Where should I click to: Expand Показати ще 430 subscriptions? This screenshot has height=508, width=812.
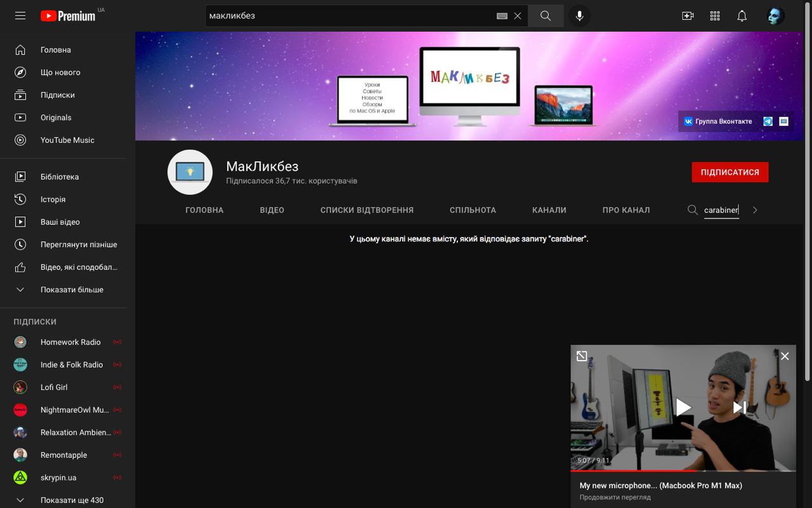(x=63, y=500)
